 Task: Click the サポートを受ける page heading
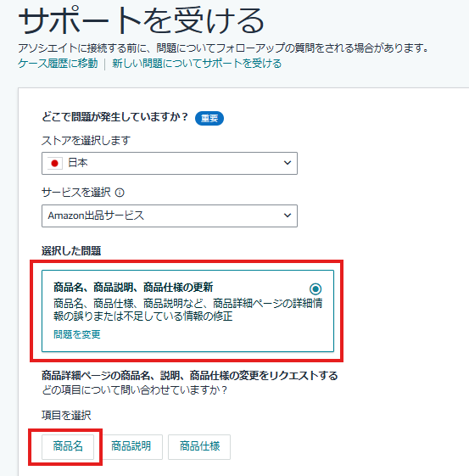[141, 20]
